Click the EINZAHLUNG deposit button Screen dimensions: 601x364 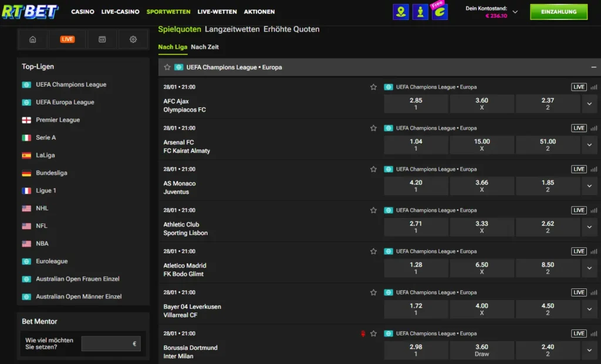tap(559, 12)
